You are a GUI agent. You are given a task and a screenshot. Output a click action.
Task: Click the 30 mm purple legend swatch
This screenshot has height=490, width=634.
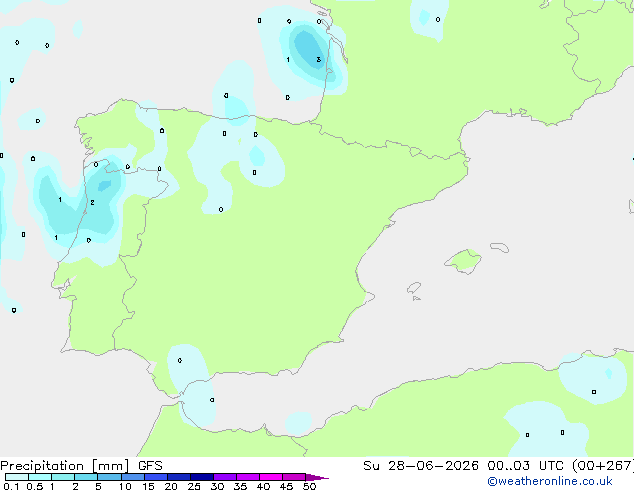coord(225,477)
